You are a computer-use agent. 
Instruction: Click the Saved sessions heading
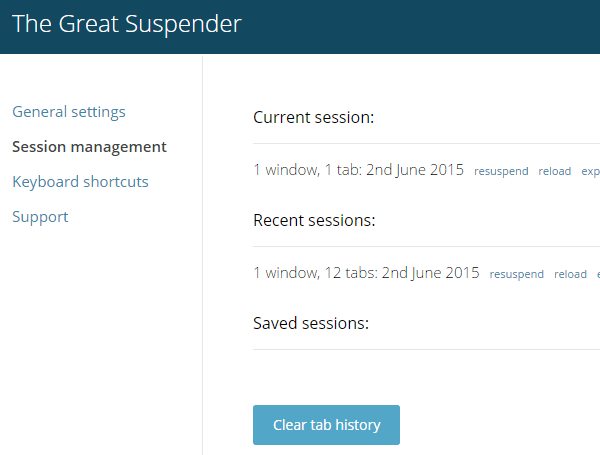[x=311, y=323]
